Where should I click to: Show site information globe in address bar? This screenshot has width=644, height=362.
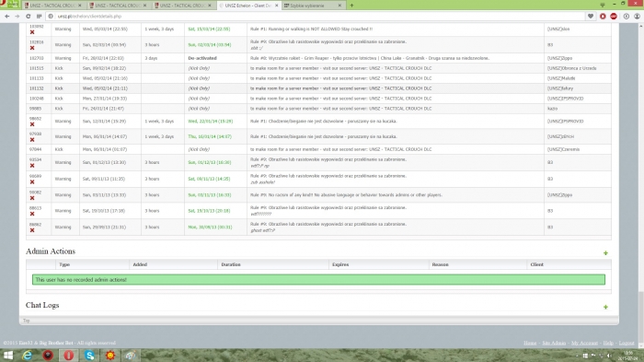[51, 16]
